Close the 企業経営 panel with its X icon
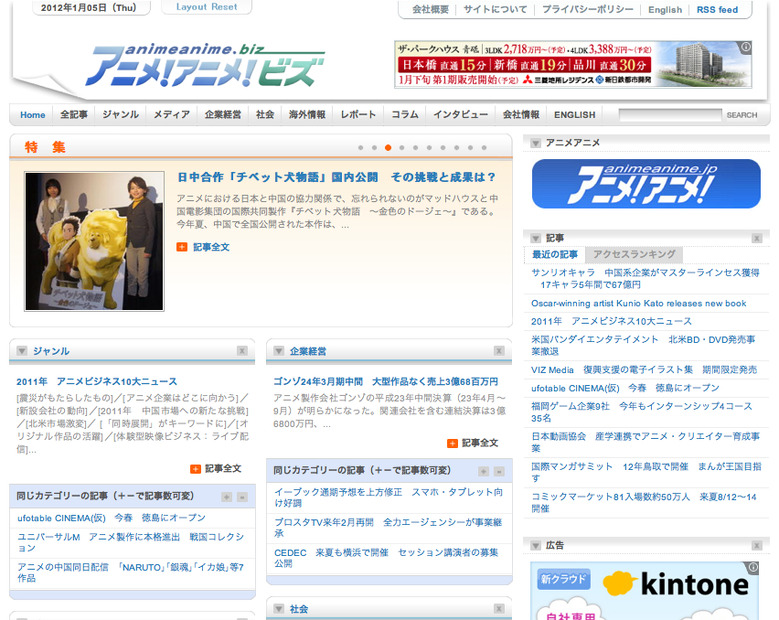This screenshot has width=779, height=620. click(x=499, y=351)
